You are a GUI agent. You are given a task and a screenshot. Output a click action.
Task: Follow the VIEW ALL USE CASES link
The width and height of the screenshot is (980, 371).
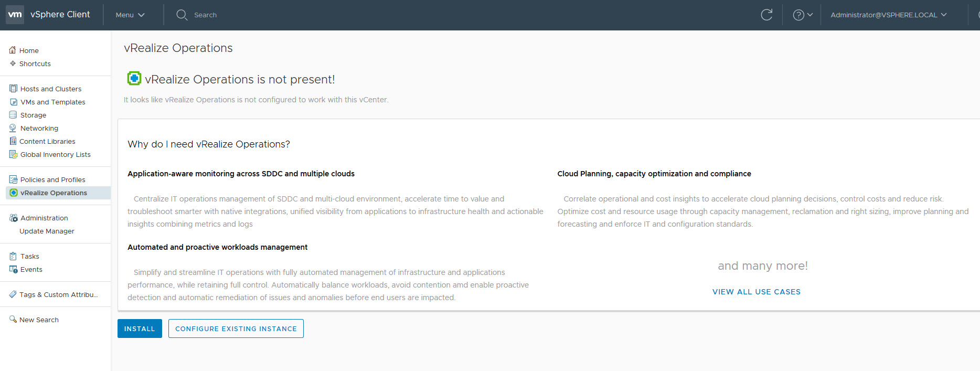pyautogui.click(x=756, y=292)
